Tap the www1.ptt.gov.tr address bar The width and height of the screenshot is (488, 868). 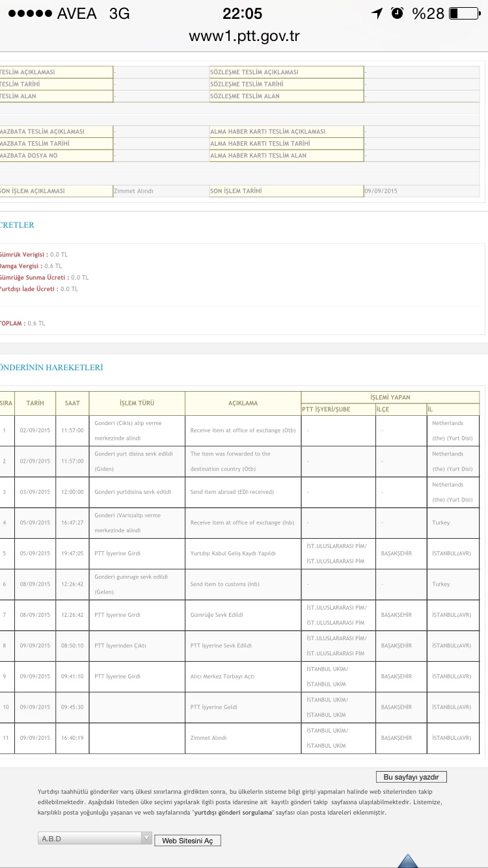pyautogui.click(x=244, y=36)
